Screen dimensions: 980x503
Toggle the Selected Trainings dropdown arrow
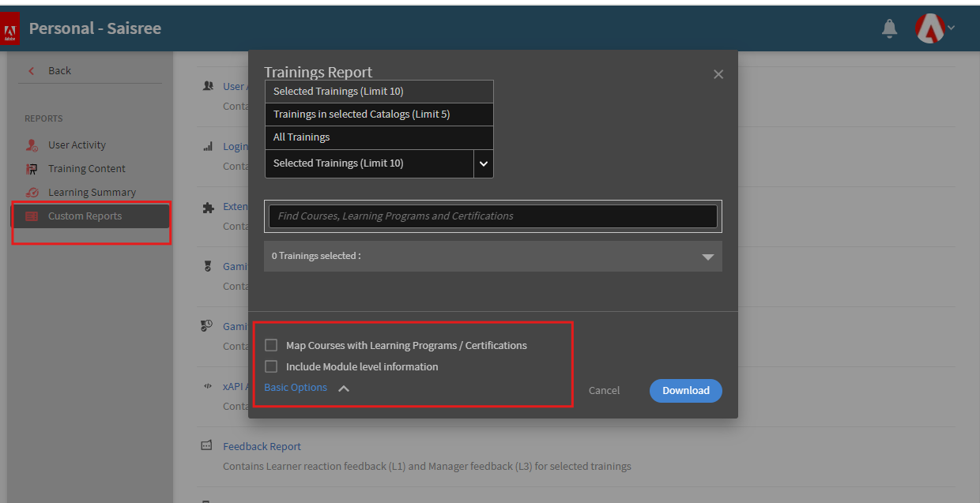pyautogui.click(x=483, y=163)
